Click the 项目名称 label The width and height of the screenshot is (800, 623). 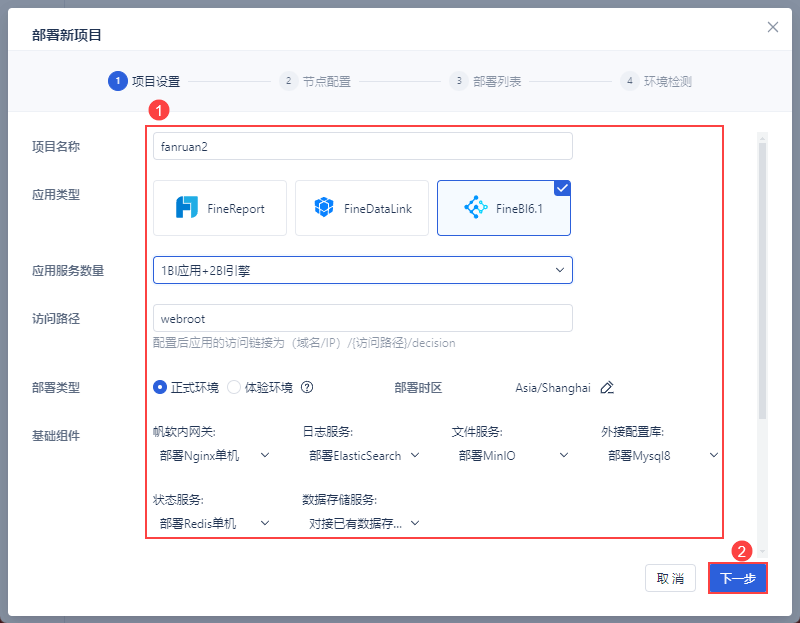point(56,146)
